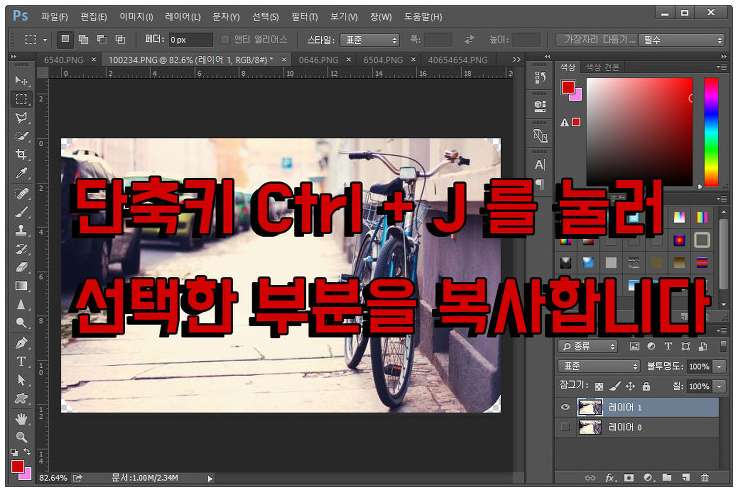Select the Rectangular Marquee tool

pos(21,99)
